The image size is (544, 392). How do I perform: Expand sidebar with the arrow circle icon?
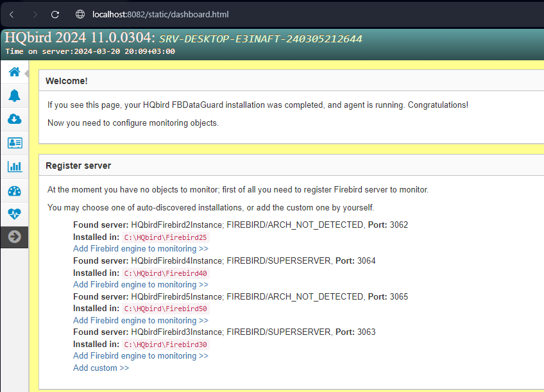[14, 237]
